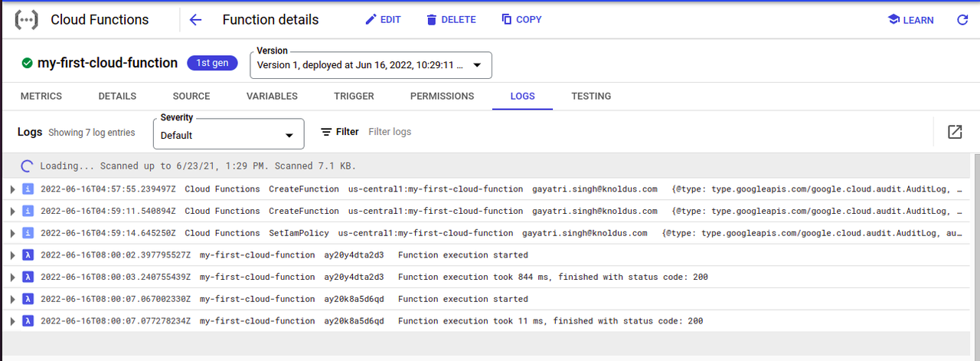
Task: Expand the SetIamPolicy log entry
Action: click(x=12, y=233)
